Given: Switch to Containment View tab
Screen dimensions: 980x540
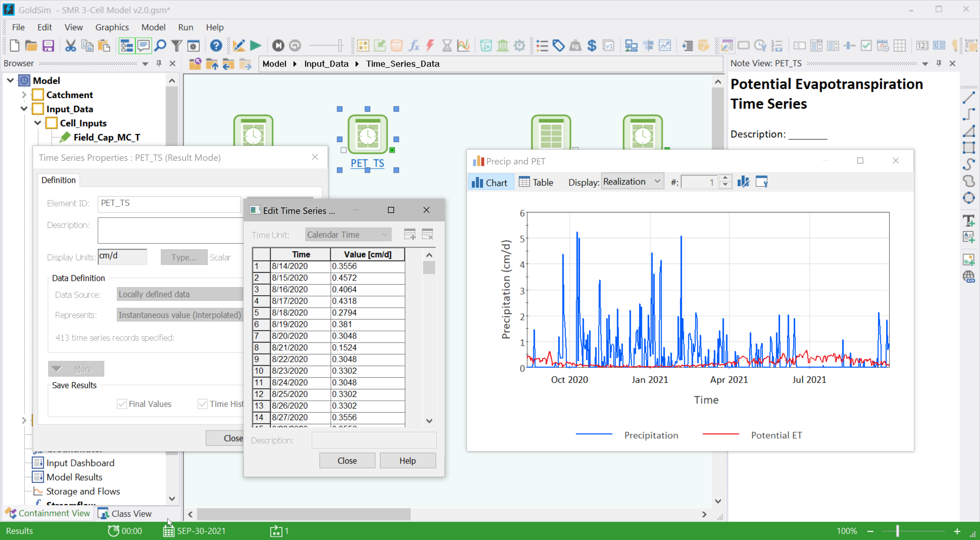Looking at the screenshot, I should coord(48,513).
